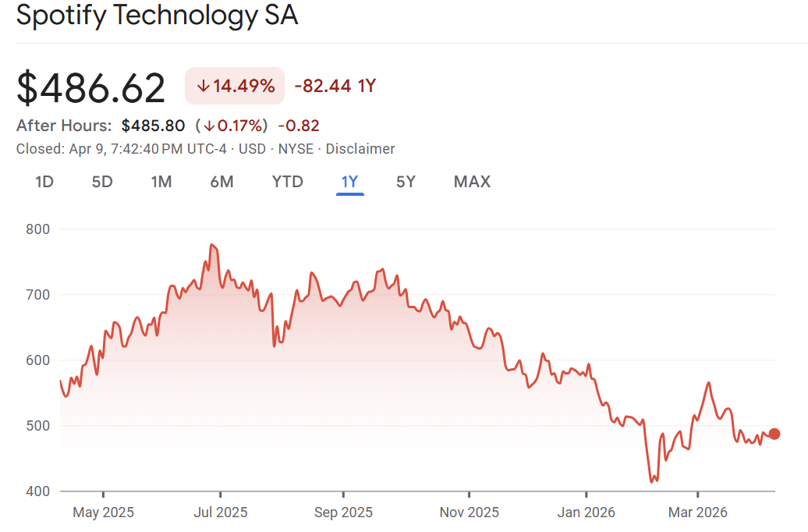Click the active 1Y range tab
The image size is (808, 532).
(x=349, y=182)
